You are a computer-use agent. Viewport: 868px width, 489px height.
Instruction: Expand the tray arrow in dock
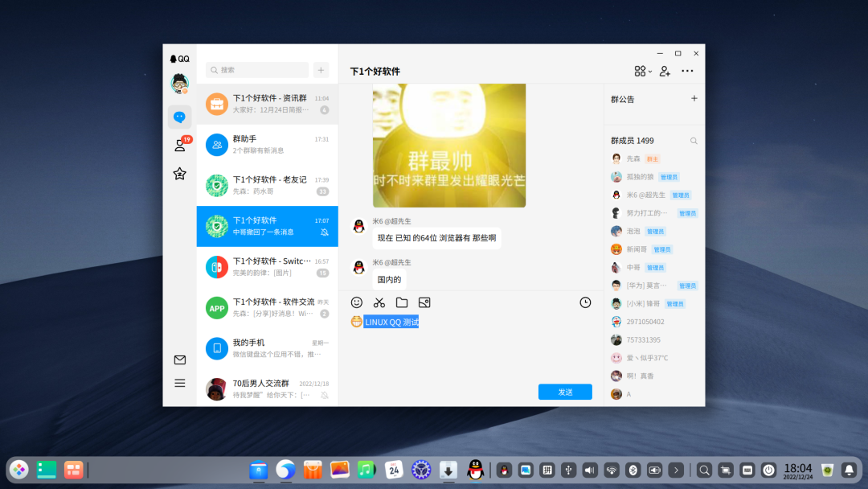coord(676,471)
